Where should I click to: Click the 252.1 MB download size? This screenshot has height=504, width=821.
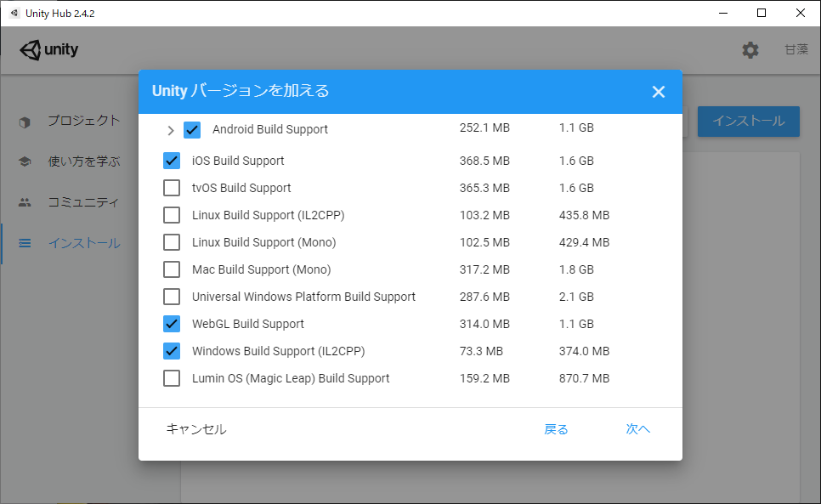pos(484,127)
